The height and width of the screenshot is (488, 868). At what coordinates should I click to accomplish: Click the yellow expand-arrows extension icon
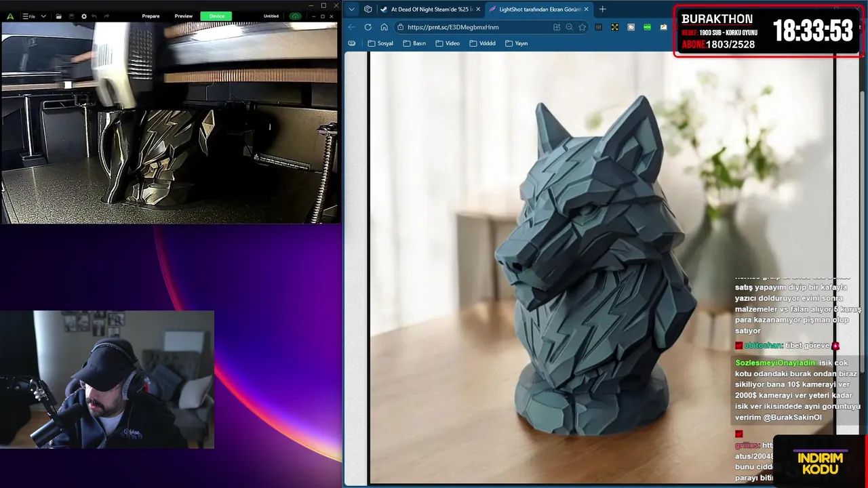coord(614,27)
